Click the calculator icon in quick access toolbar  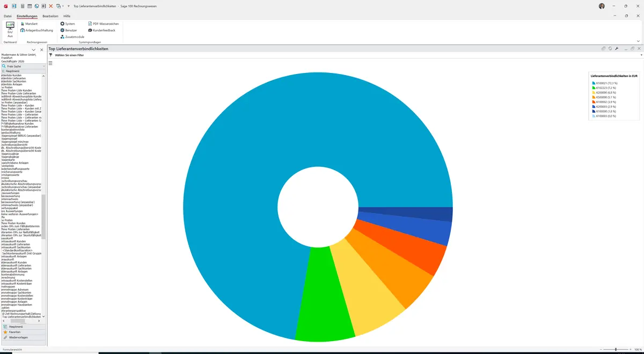[x=21, y=6]
